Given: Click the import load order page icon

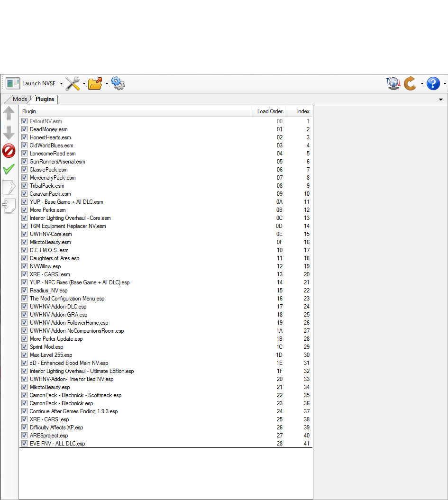Looking at the screenshot, I should pyautogui.click(x=9, y=206).
